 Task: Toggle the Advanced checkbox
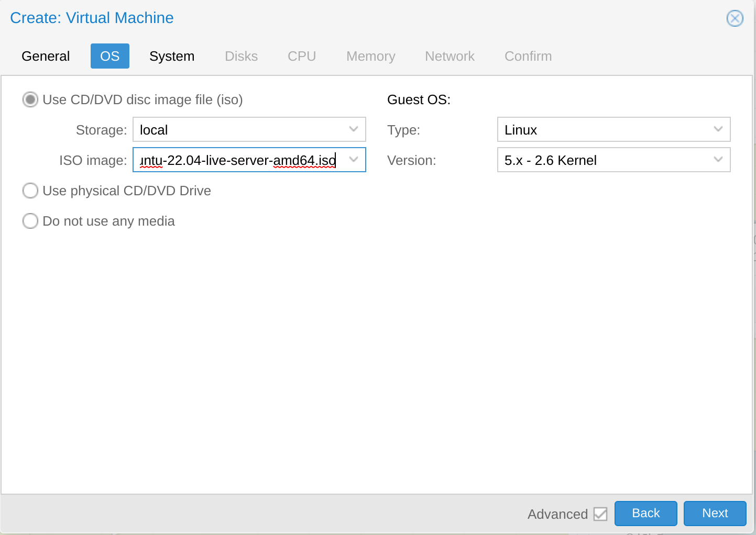click(x=600, y=514)
